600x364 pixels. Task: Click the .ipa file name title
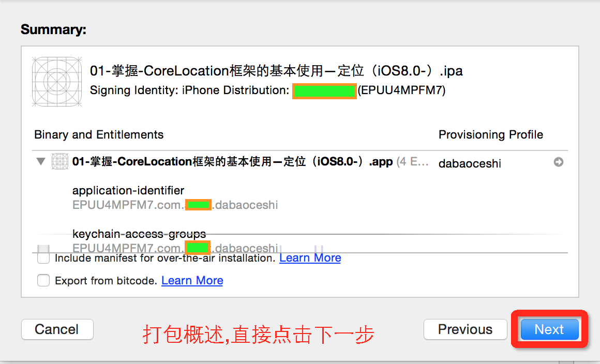(276, 71)
